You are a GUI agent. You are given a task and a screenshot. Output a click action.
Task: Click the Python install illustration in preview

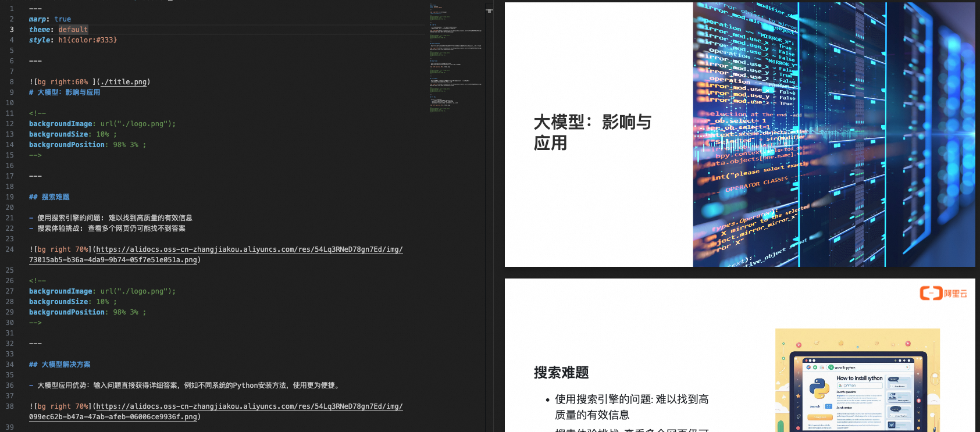(x=857, y=380)
